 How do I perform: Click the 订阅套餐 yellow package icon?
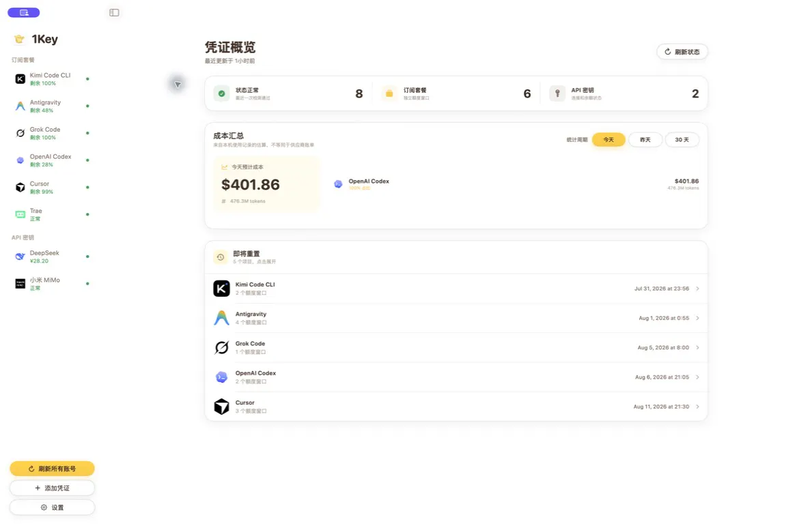click(389, 93)
